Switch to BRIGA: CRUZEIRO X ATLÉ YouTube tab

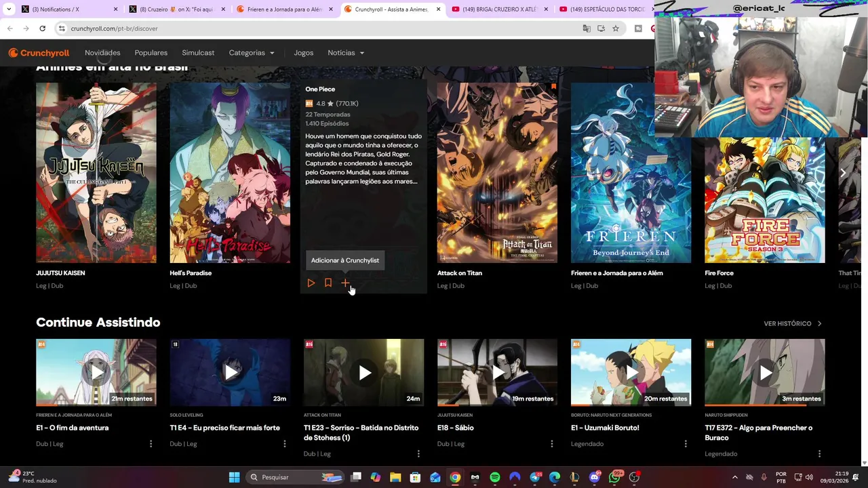click(x=498, y=9)
